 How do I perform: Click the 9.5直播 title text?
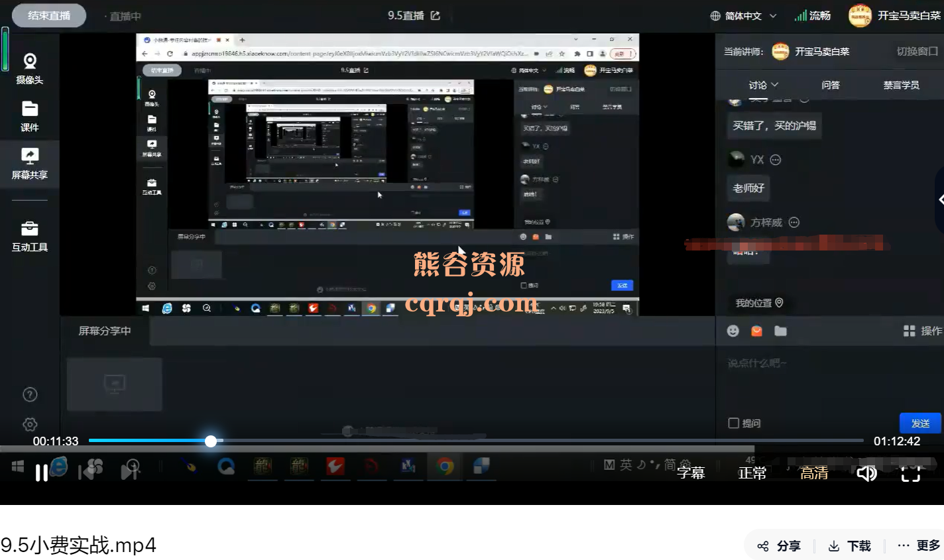coord(406,15)
